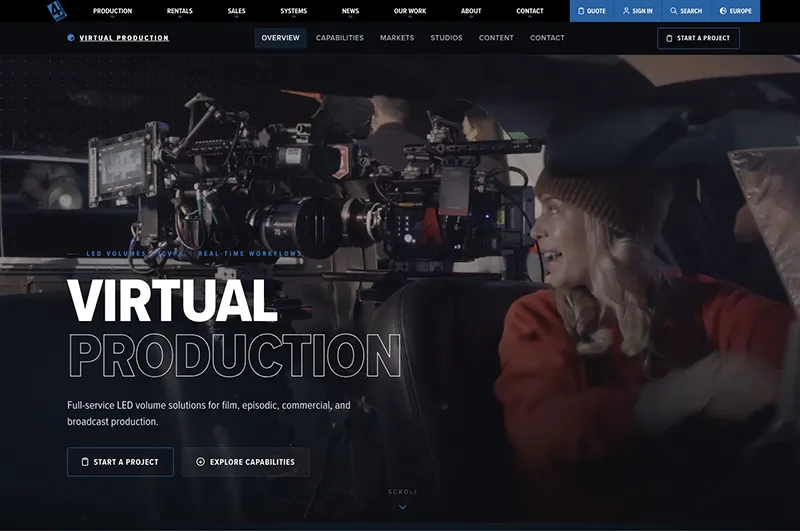Switch to the Contact sub-nav tab
This screenshot has width=800, height=531.
[547, 38]
